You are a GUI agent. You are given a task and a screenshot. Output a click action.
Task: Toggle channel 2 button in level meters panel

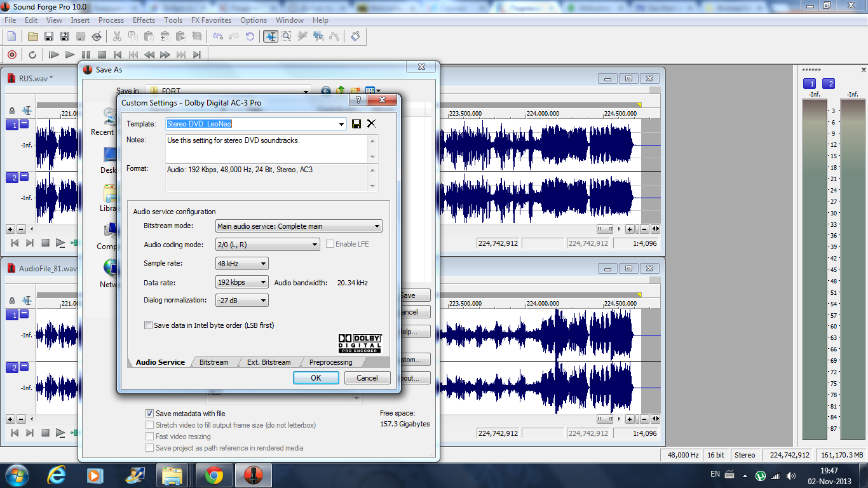click(829, 84)
